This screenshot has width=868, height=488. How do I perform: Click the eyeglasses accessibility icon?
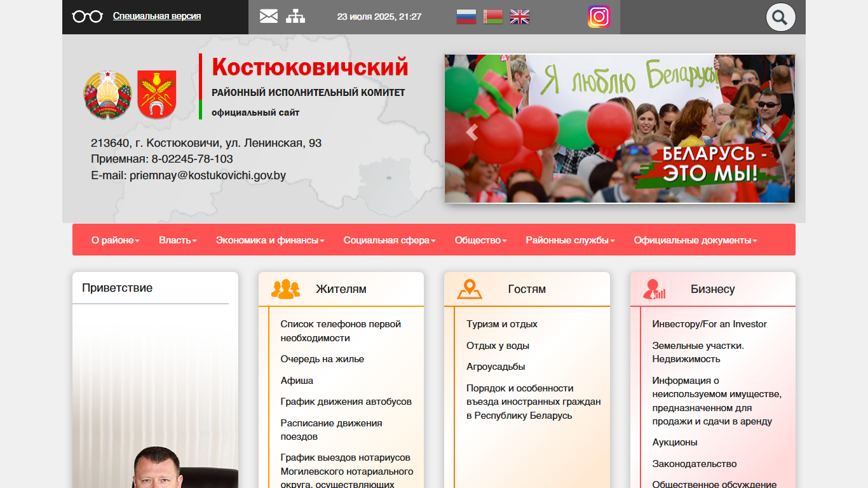tap(88, 17)
